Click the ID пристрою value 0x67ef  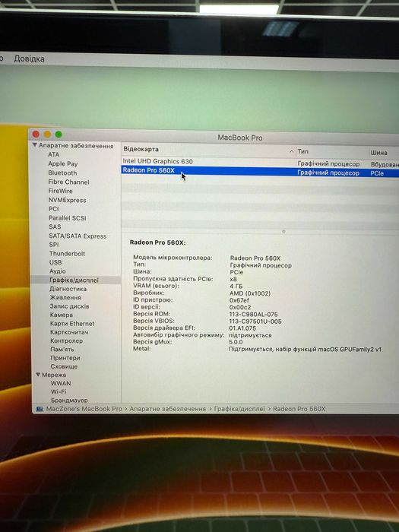[x=239, y=300]
